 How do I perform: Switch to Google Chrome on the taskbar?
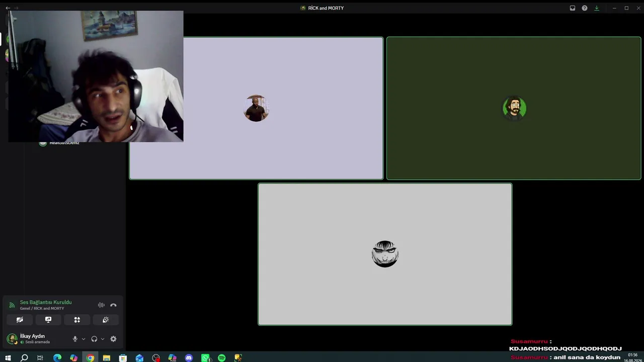[90, 358]
